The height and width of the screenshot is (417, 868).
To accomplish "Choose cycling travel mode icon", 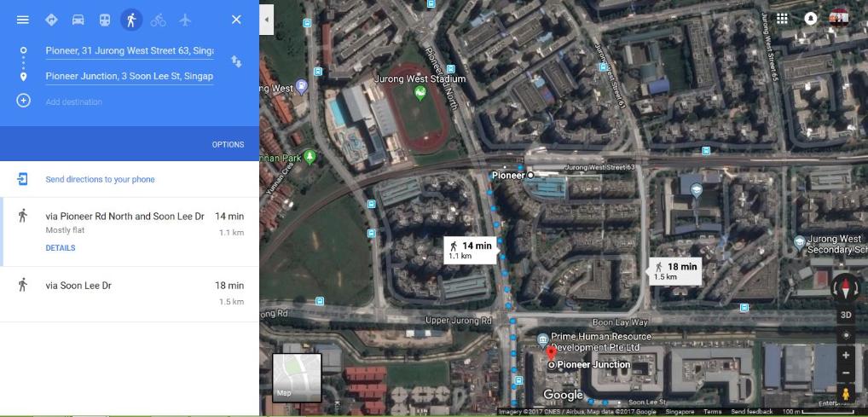I will (159, 20).
